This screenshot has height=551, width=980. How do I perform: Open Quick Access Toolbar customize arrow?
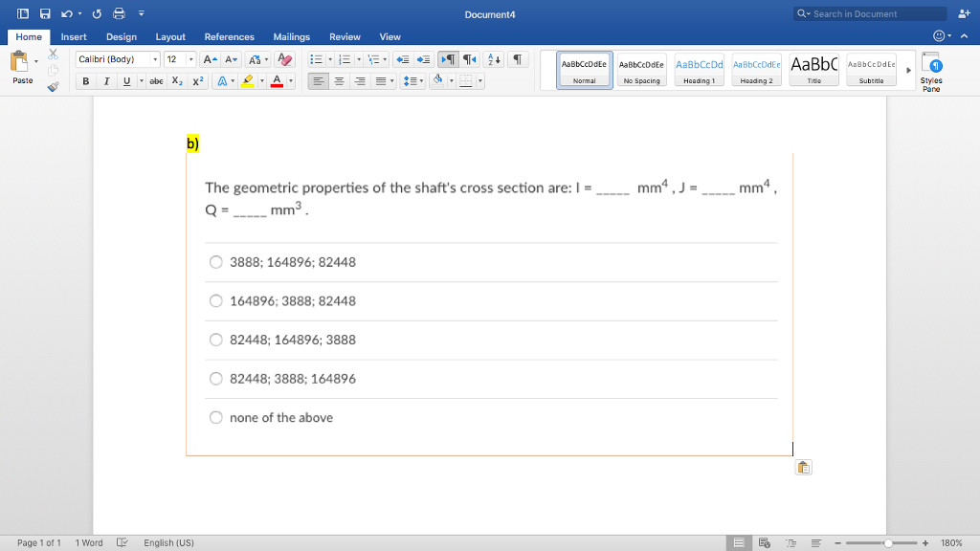(142, 13)
